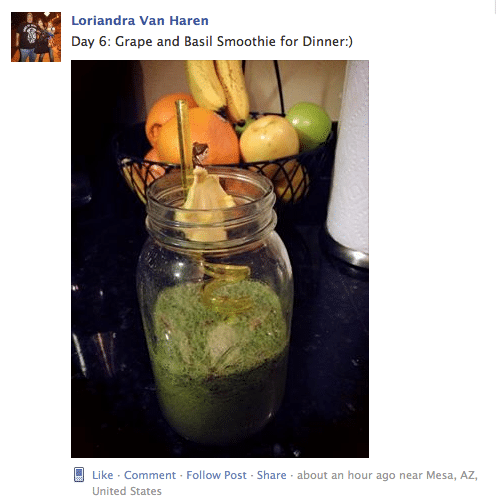Open the 'about an hour ago' timestamp
The height and width of the screenshot is (501, 496).
337,475
